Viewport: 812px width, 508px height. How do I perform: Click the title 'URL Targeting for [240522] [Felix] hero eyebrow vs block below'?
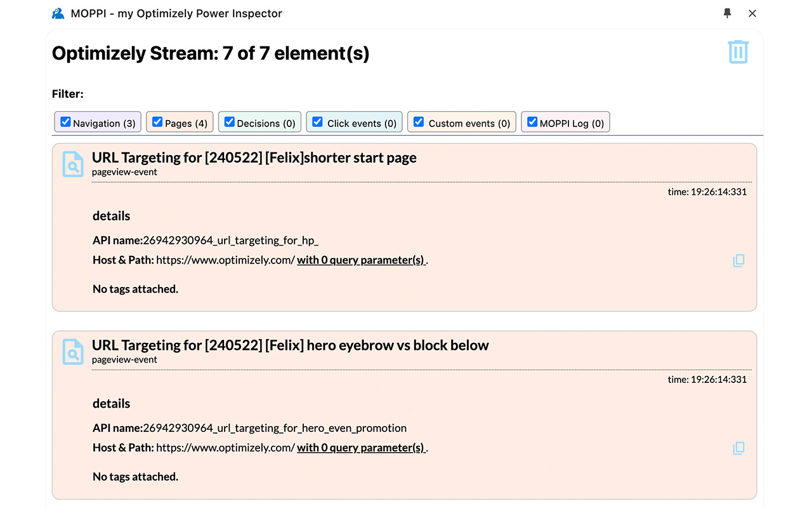[291, 345]
